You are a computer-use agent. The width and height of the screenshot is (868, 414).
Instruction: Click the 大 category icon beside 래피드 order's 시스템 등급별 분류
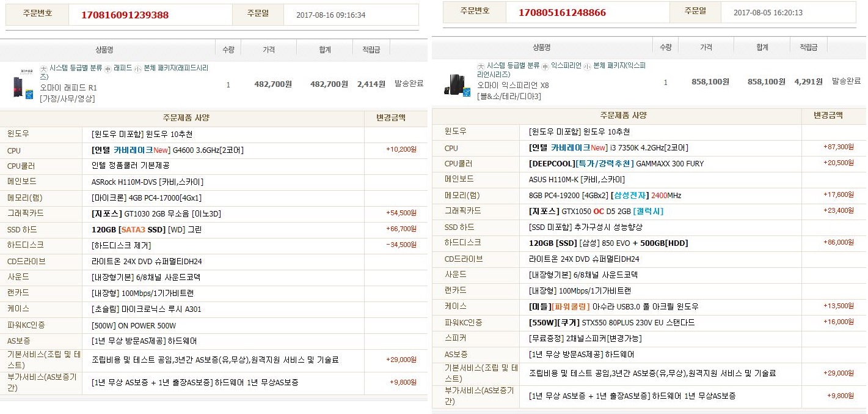(44, 68)
